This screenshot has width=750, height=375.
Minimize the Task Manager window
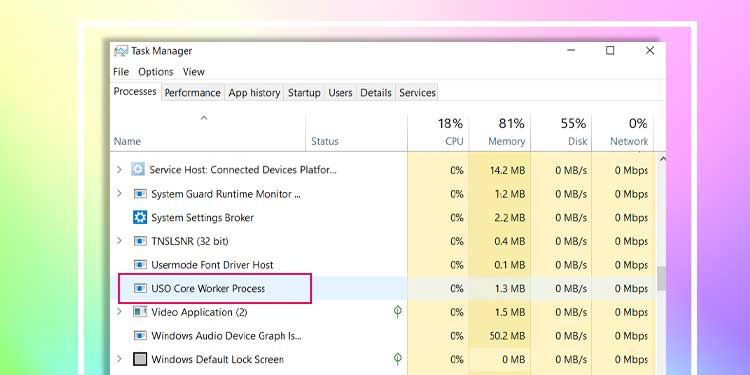[571, 50]
